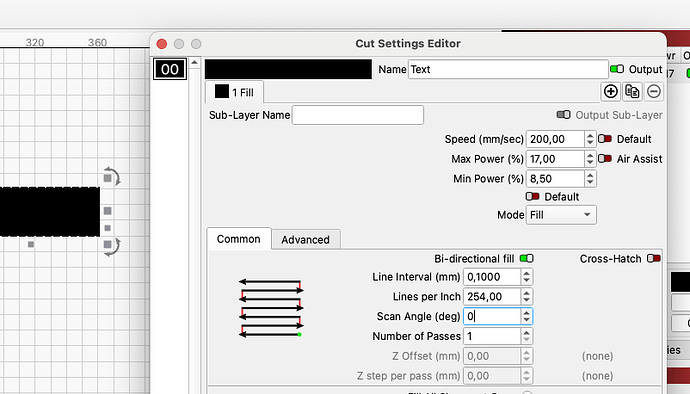Click the Number of Passes field
Viewport: 690px width, 394px height.
click(x=492, y=336)
